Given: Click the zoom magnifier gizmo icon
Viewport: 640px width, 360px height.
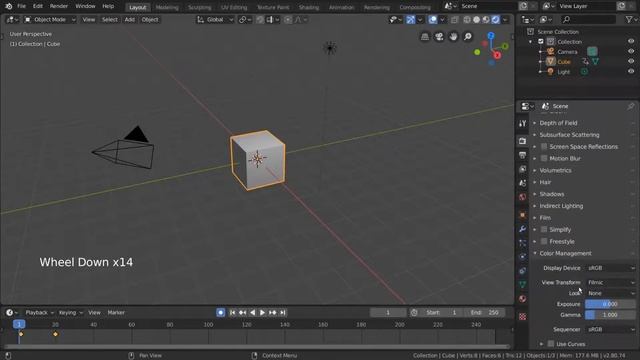Looking at the screenshot, I should (468, 37).
